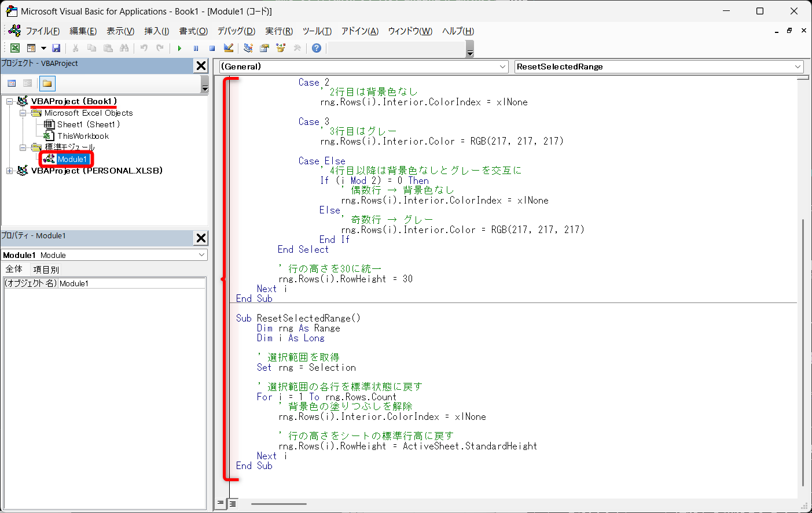Open Object Browser toolbar icon
Image resolution: width=812 pixels, height=513 pixels.
tap(281, 48)
